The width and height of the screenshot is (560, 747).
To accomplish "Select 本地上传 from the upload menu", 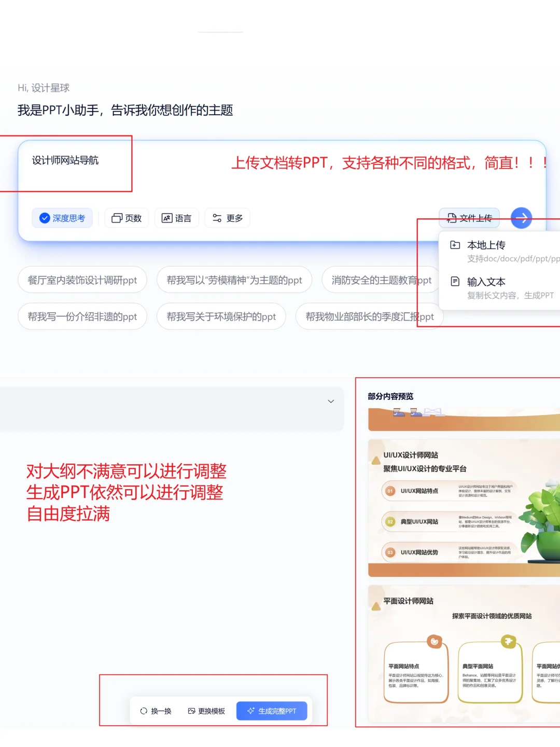I will click(486, 245).
